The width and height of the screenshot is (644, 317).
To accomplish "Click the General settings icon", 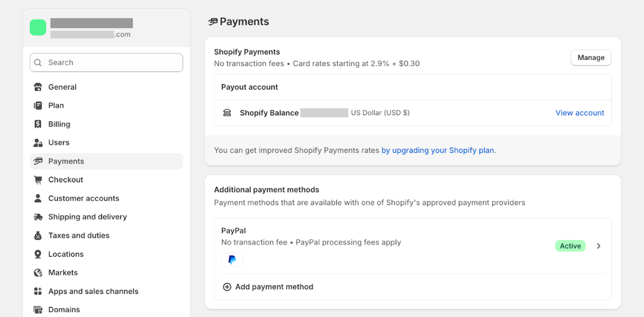I will coord(38,87).
